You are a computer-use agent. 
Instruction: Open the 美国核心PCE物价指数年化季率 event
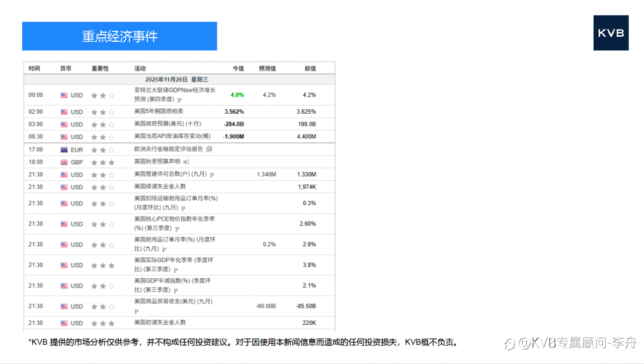[175, 224]
